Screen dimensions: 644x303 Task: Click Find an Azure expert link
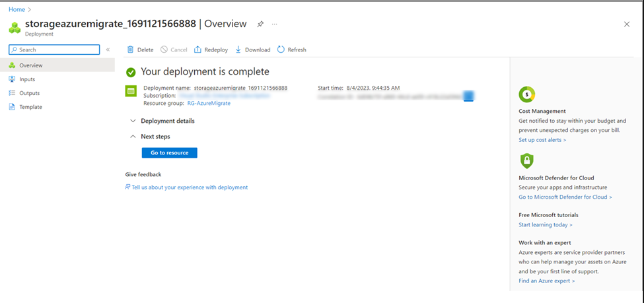pyautogui.click(x=547, y=281)
